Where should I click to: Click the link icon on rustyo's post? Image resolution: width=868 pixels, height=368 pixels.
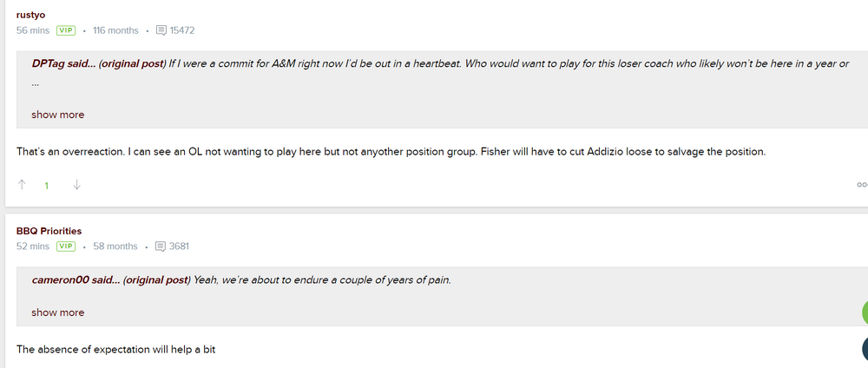click(862, 184)
